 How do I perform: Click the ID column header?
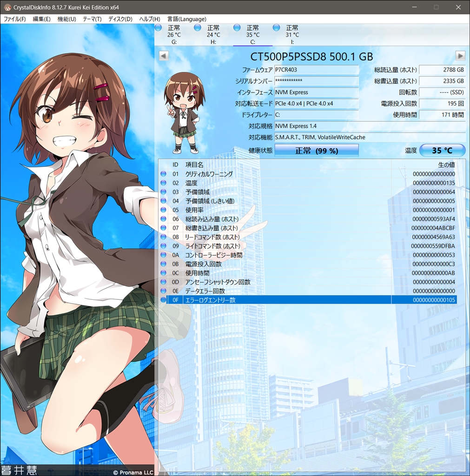[175, 165]
